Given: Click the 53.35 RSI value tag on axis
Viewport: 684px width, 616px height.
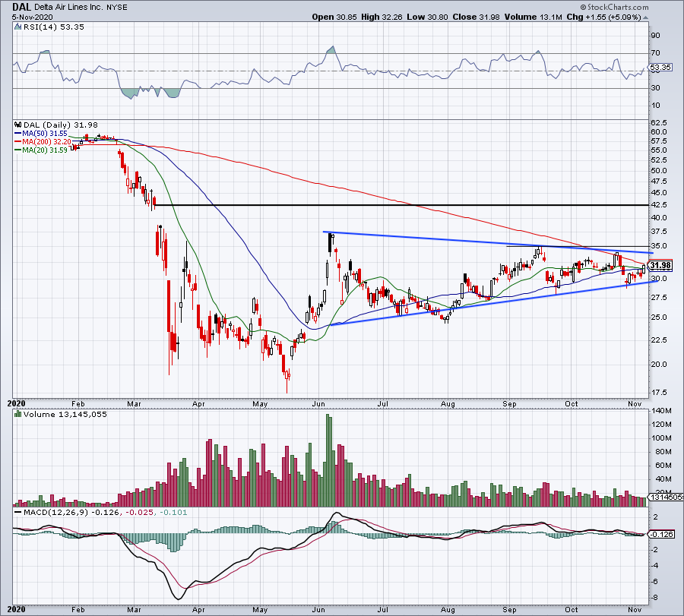Looking at the screenshot, I should [x=660, y=67].
